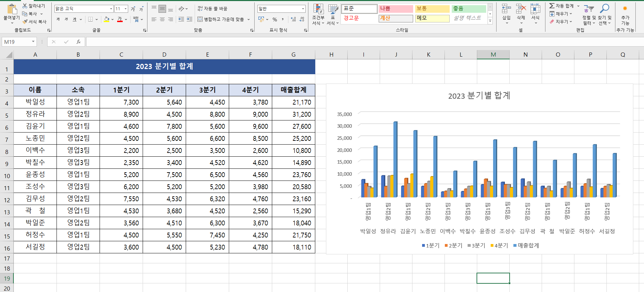
Task: Toggle underline formatting (밑줄 가)
Action: [x=74, y=19]
